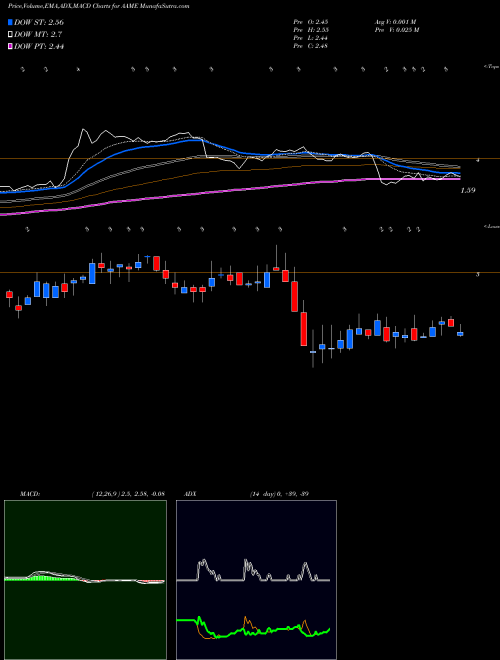Click the 'Pre L: 2.44' low value
500x660 pixels.
coord(311,38)
